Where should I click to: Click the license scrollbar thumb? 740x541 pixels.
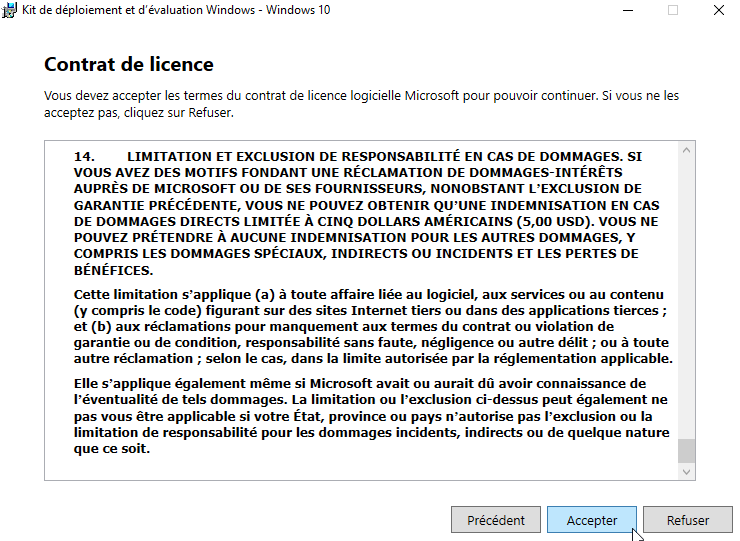point(686,451)
